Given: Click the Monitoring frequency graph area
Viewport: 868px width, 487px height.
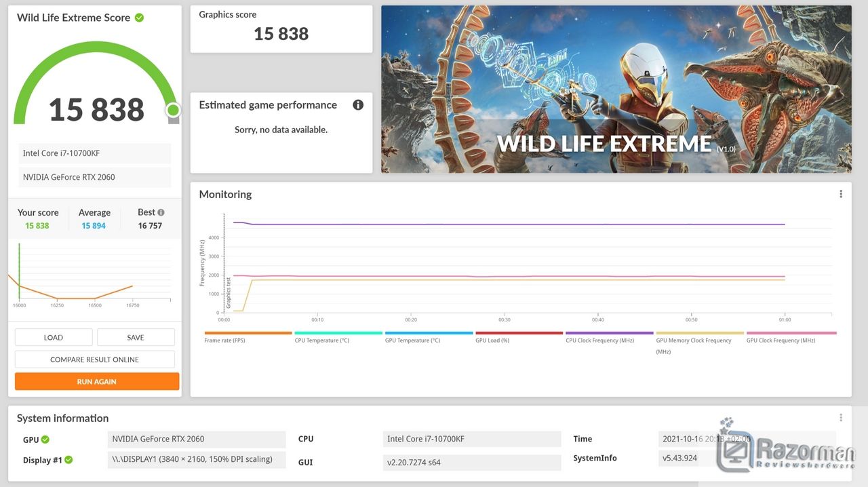Looking at the screenshot, I should (528, 264).
